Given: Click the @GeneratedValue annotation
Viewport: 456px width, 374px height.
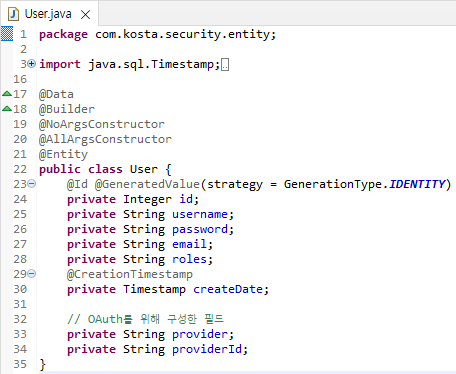Looking at the screenshot, I should [147, 184].
